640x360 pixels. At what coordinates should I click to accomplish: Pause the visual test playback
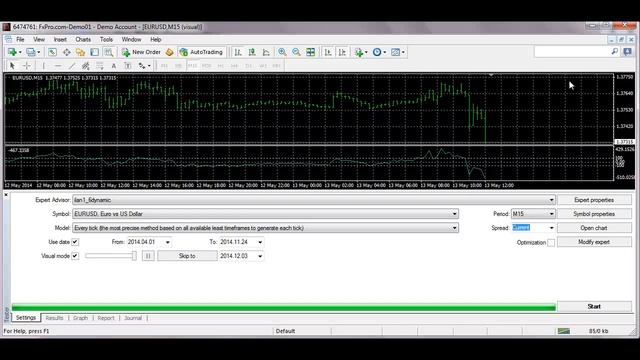pyautogui.click(x=148, y=256)
